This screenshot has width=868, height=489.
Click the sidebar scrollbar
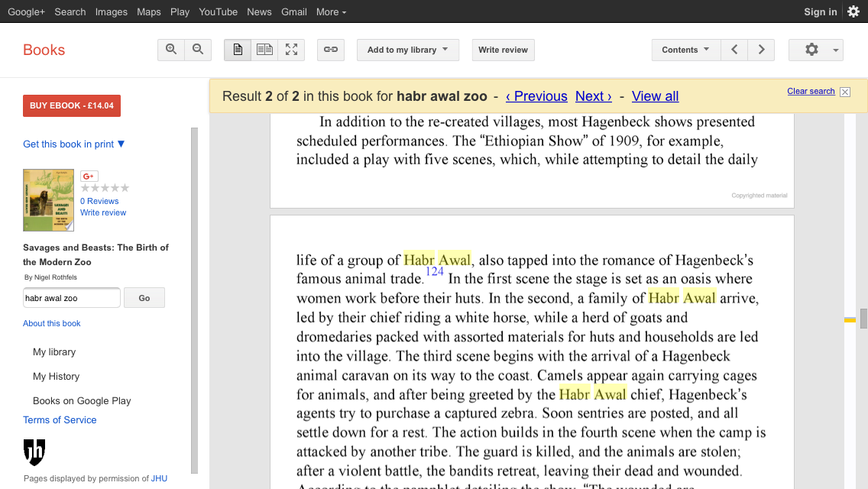click(194, 301)
